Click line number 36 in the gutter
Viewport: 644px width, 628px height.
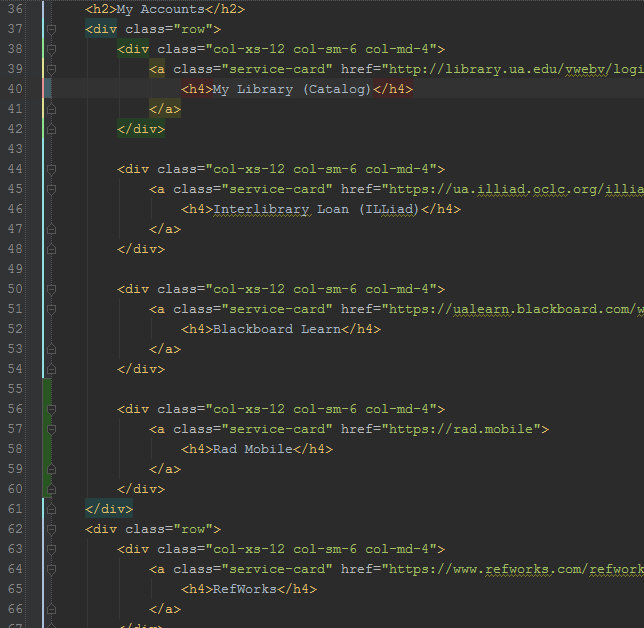pos(15,9)
